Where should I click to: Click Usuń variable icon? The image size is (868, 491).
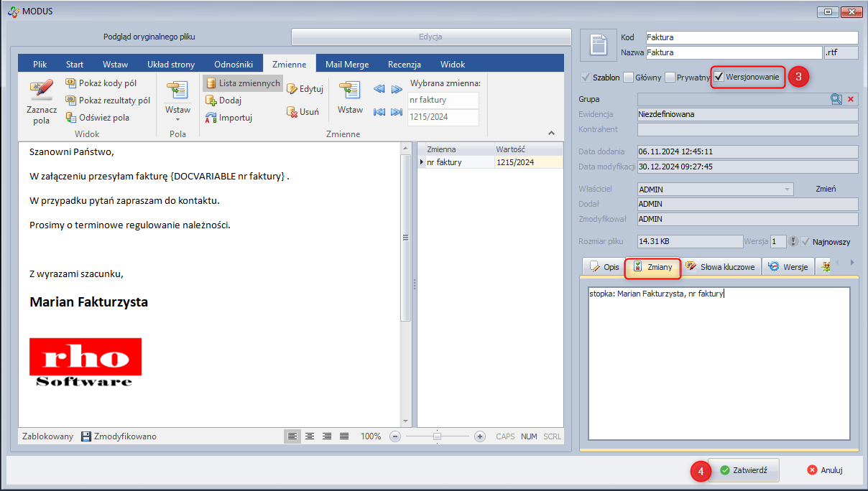[x=292, y=112]
